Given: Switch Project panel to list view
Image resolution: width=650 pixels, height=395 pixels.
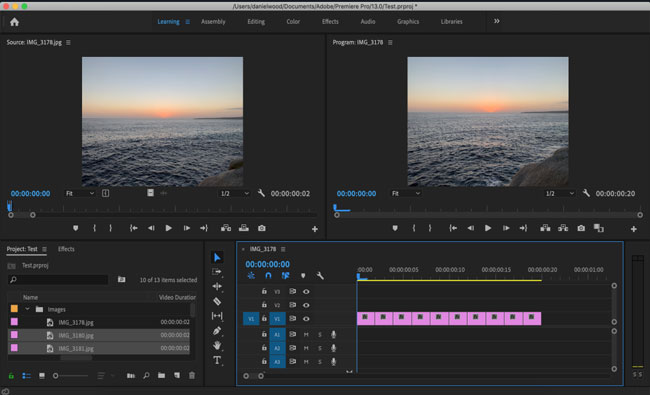Looking at the screenshot, I should (x=26, y=376).
